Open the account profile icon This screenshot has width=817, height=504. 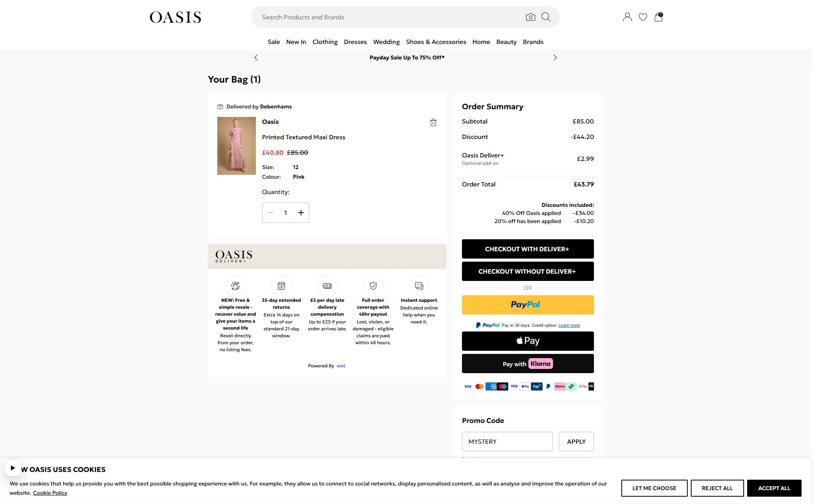(x=627, y=17)
